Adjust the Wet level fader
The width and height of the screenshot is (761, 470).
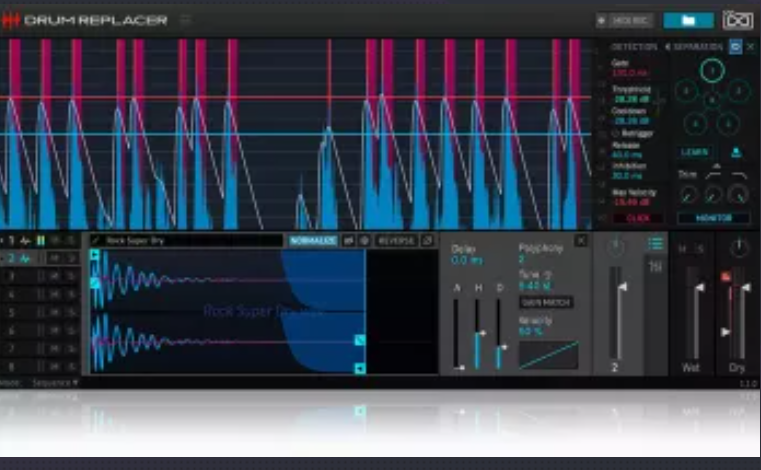(x=696, y=315)
